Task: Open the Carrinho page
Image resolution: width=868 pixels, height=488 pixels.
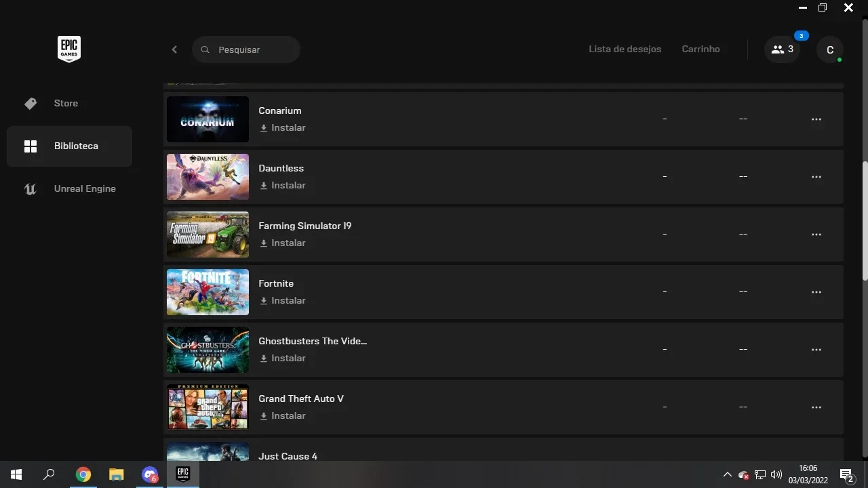Action: [x=701, y=49]
